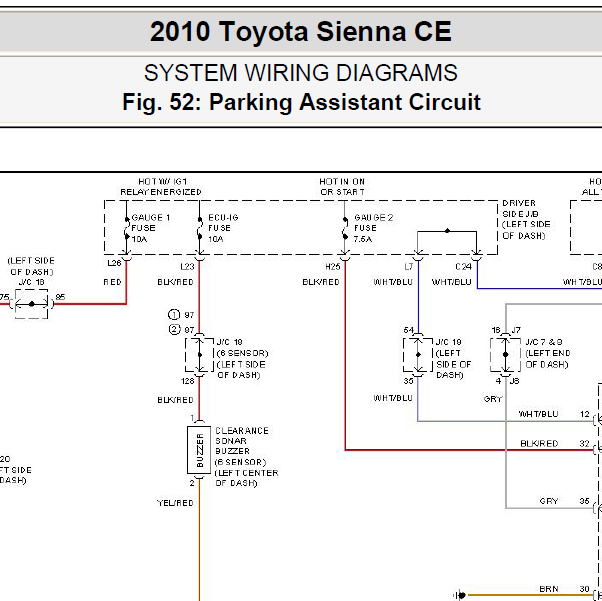This screenshot has height=601, width=602.
Task: Click the "J/C 18" label text
Action: [x=31, y=282]
